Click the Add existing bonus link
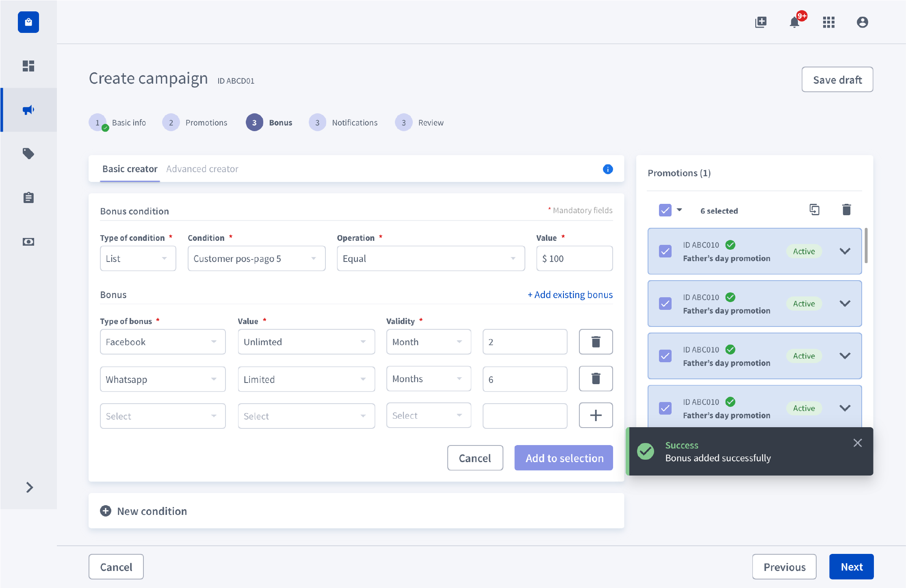Screen dimensions: 906x588 pos(570,294)
